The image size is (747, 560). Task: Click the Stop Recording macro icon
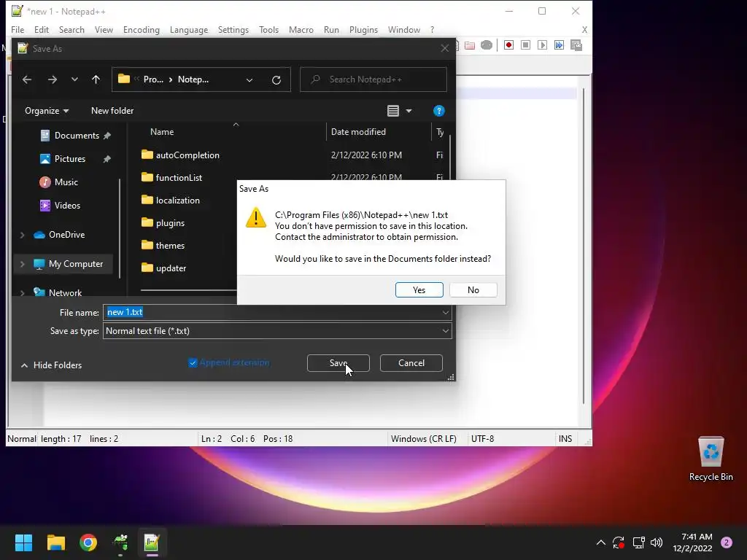point(525,45)
